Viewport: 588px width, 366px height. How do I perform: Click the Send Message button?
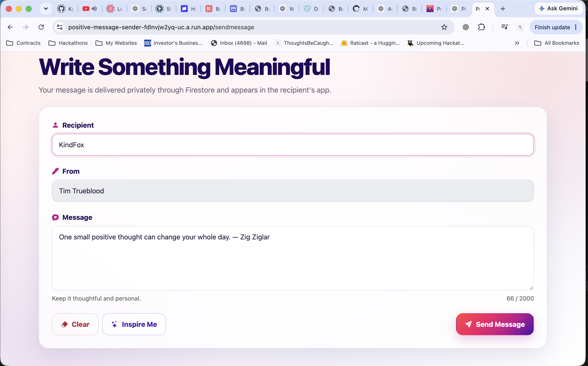point(495,324)
